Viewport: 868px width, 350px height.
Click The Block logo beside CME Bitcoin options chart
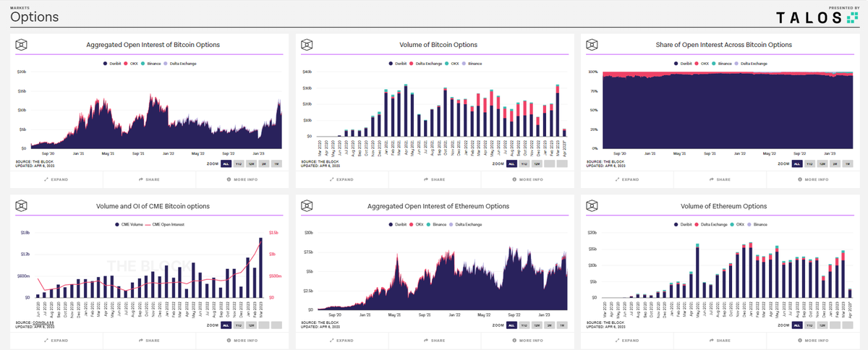tap(22, 206)
